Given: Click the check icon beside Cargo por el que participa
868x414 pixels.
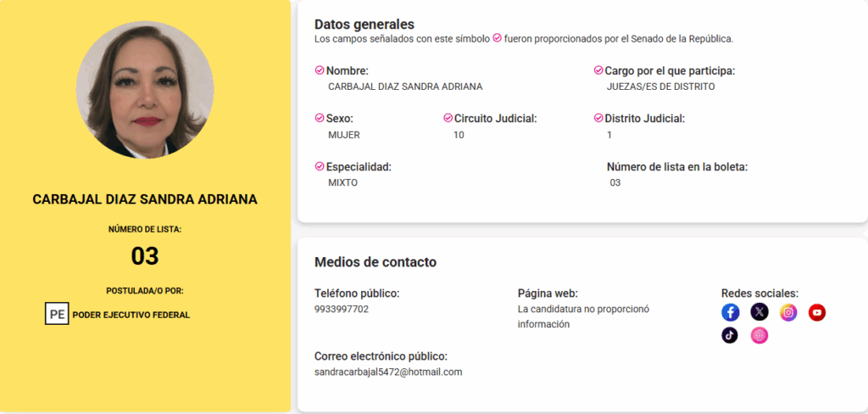Looking at the screenshot, I should point(598,70).
